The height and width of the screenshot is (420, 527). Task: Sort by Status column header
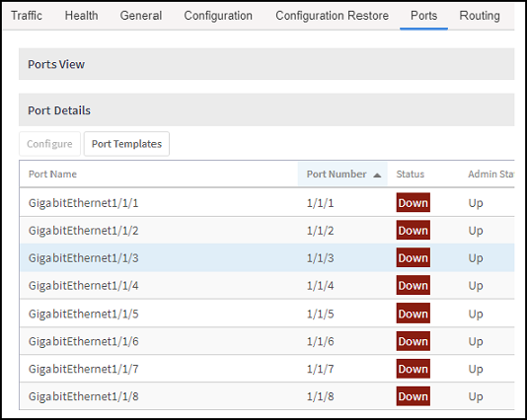click(410, 174)
